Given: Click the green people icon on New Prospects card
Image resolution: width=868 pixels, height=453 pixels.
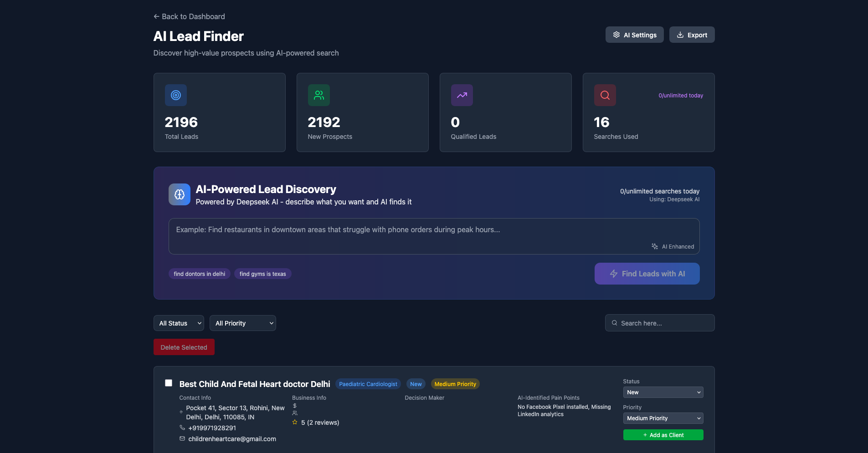Looking at the screenshot, I should [318, 95].
